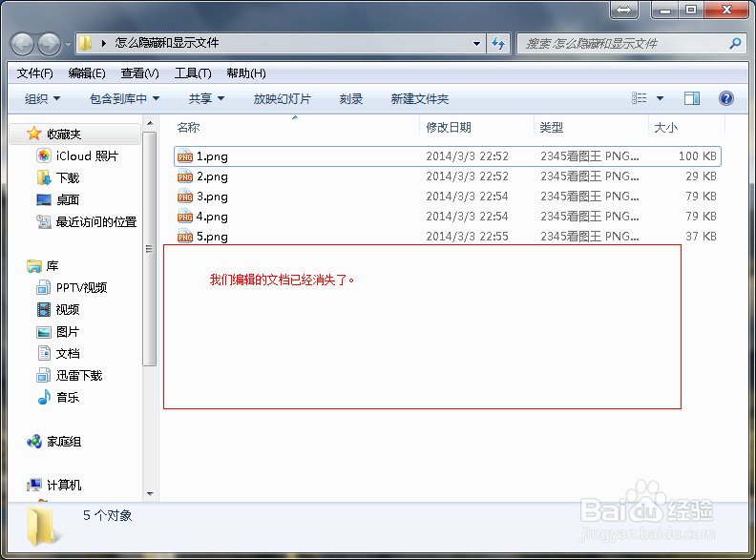Open the 查看(V) menu

click(x=139, y=73)
